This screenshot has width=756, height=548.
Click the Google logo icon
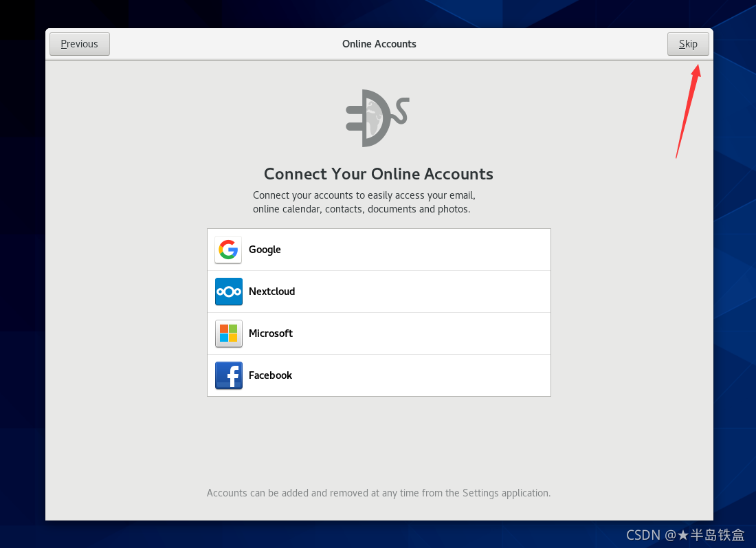point(228,250)
